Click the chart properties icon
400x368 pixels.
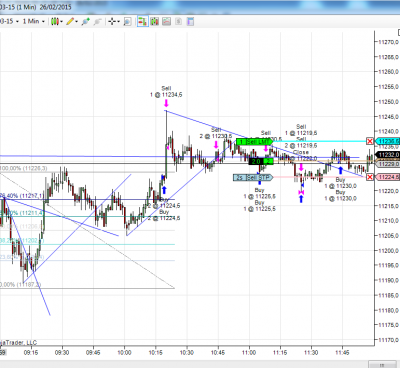[x=190, y=22]
